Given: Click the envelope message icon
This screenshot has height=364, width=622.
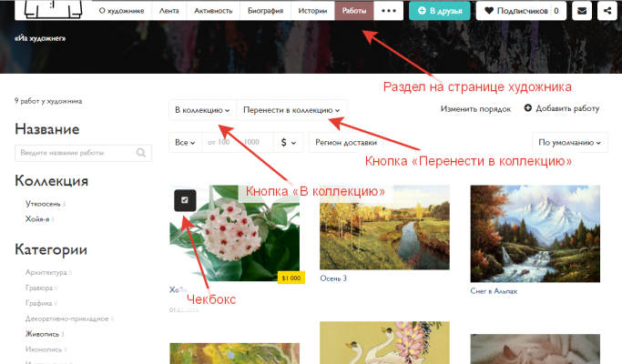Looking at the screenshot, I should tap(582, 11).
